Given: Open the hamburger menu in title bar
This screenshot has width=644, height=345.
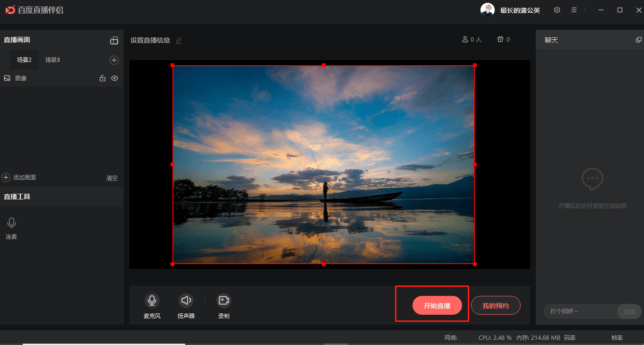Looking at the screenshot, I should 574,10.
